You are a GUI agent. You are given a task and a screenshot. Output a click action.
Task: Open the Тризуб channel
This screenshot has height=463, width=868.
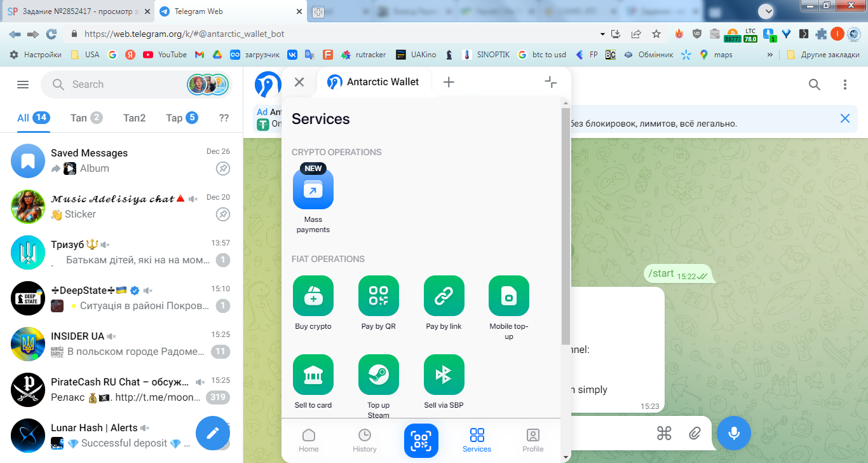121,252
